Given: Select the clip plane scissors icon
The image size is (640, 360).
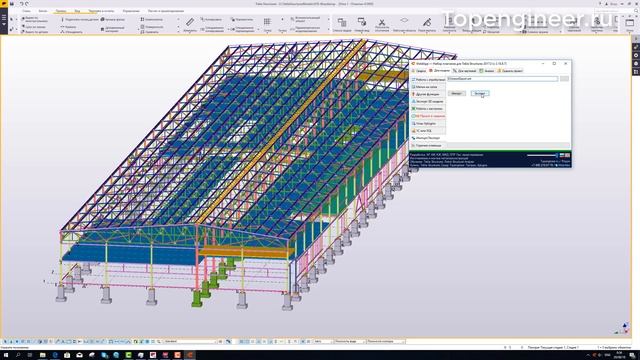Looking at the screenshot, I should [382, 22].
